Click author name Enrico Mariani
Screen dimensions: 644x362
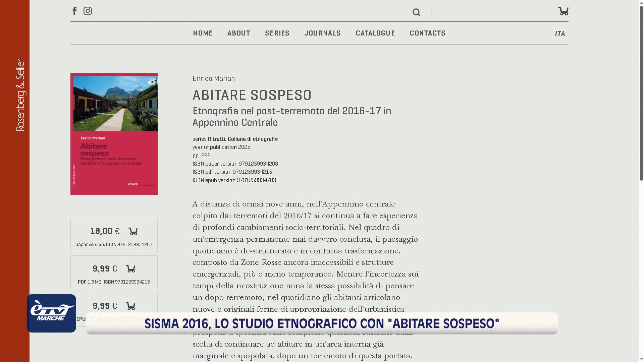point(214,78)
